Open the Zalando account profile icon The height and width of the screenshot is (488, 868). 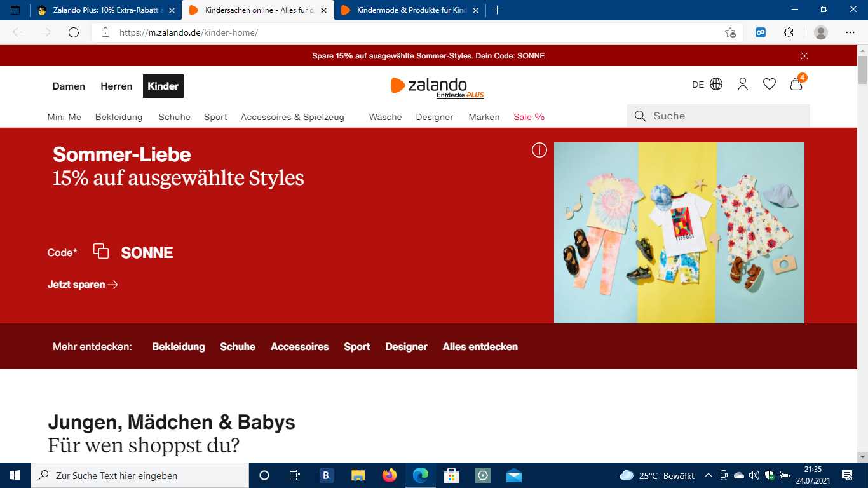[743, 84]
